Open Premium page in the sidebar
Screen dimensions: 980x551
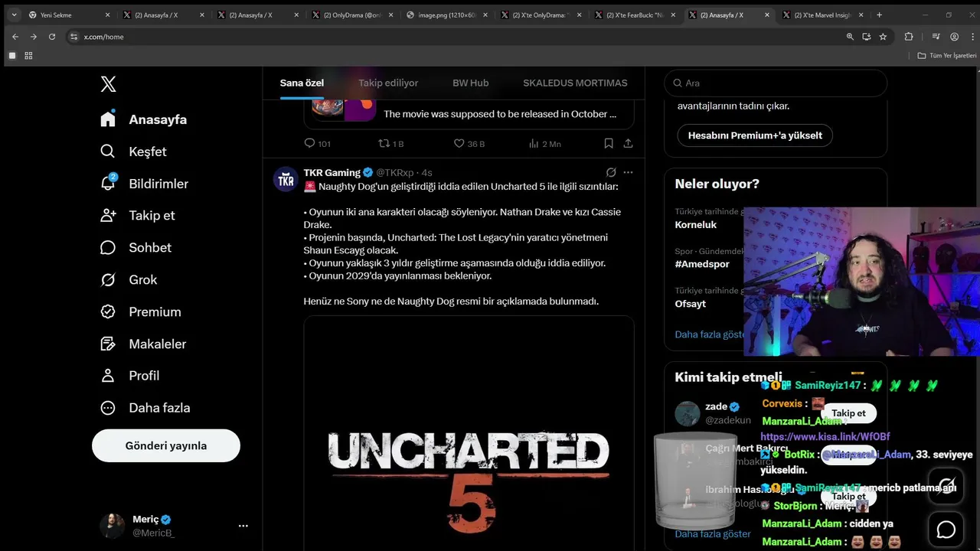(141, 311)
